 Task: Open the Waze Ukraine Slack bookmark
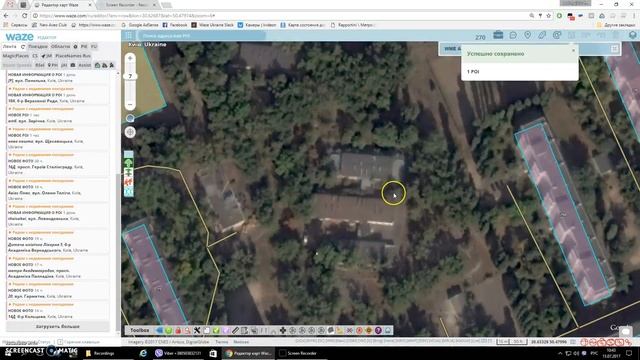click(x=212, y=25)
